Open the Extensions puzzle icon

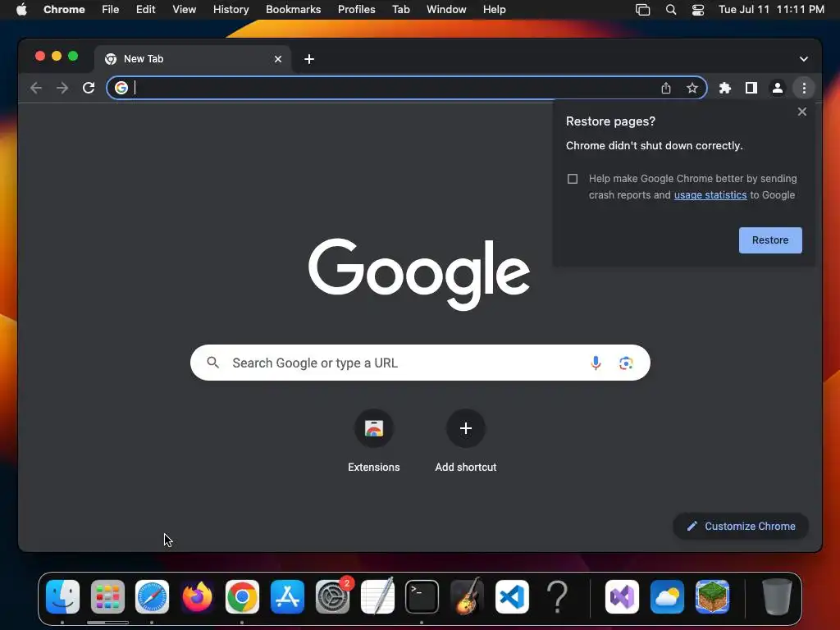tap(725, 88)
